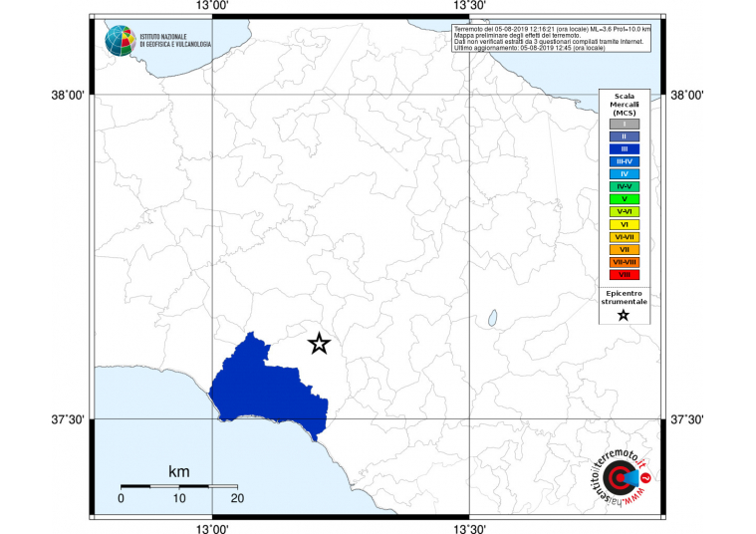This screenshot has width=756, height=534.
Task: Click the INGV globe logo
Action: pyautogui.click(x=122, y=40)
